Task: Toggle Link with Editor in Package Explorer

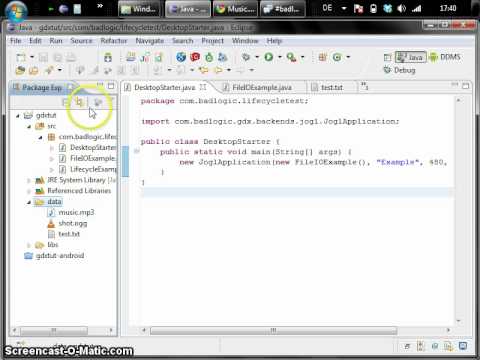Action: (79, 102)
